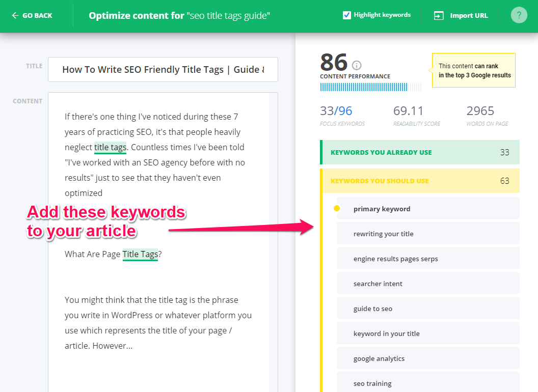Viewport: 538px width, 392px height.
Task: Collapse the Keywords You Should Use panel
Action: click(420, 181)
